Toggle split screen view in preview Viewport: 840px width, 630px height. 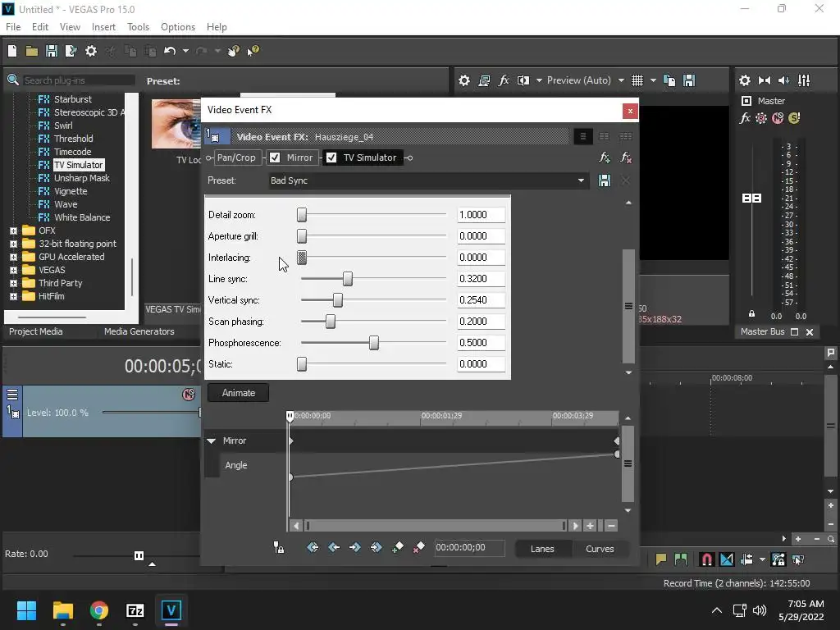point(523,80)
